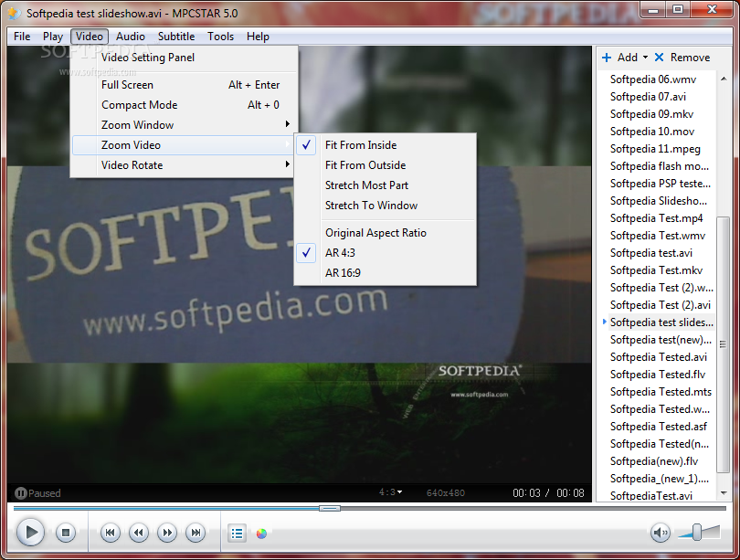Click the unplayed part of the seek bar
This screenshot has height=560, width=740.
coord(534,509)
